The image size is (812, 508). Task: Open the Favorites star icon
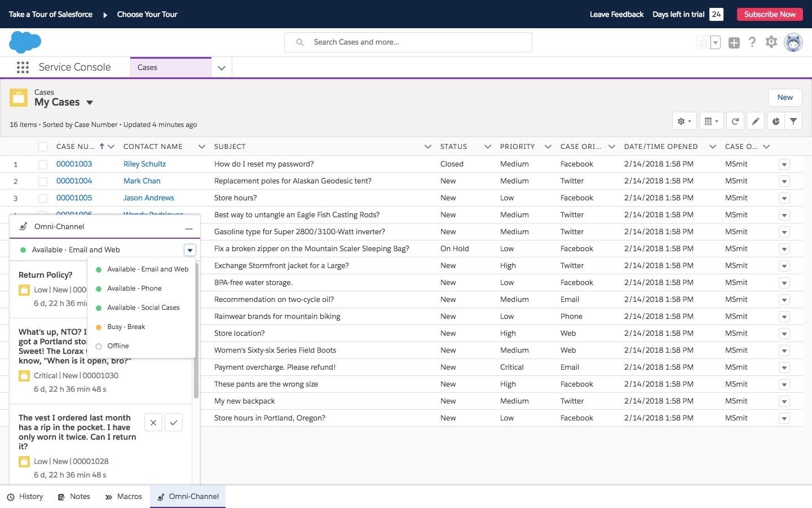tap(703, 42)
